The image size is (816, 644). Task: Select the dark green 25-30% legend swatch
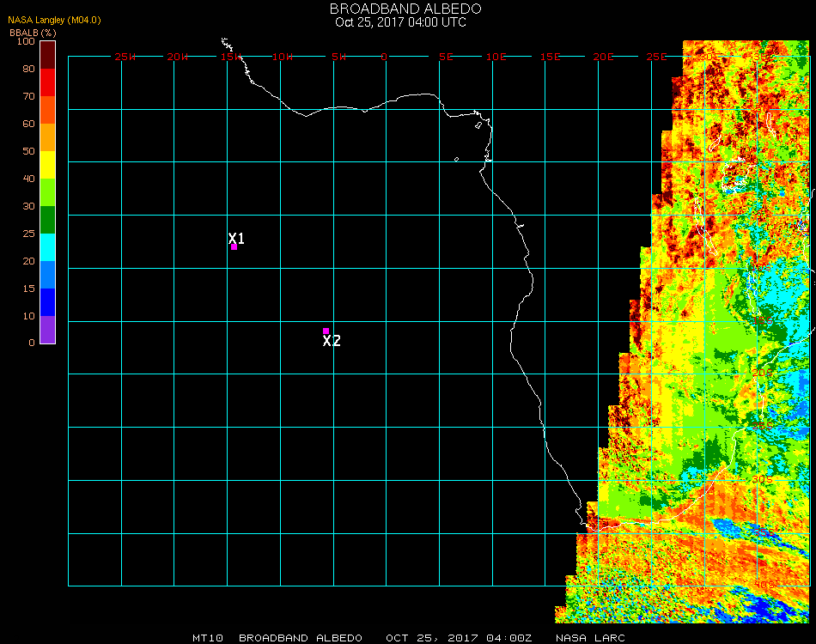(x=48, y=220)
